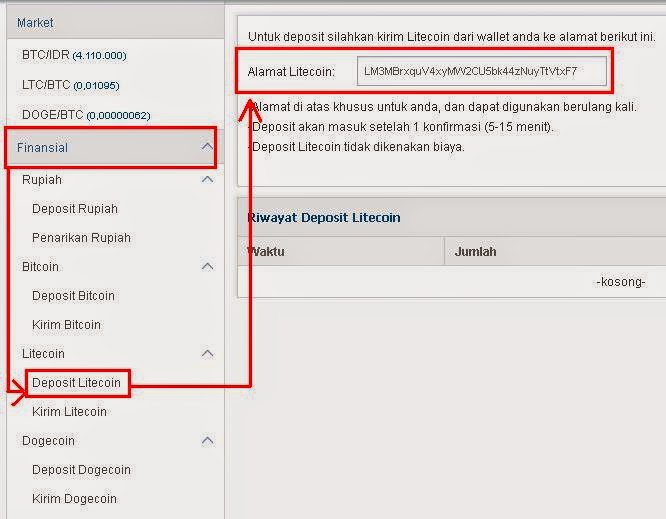The height and width of the screenshot is (519, 666).
Task: Open Deposit Dogecoin page
Action: [81, 470]
